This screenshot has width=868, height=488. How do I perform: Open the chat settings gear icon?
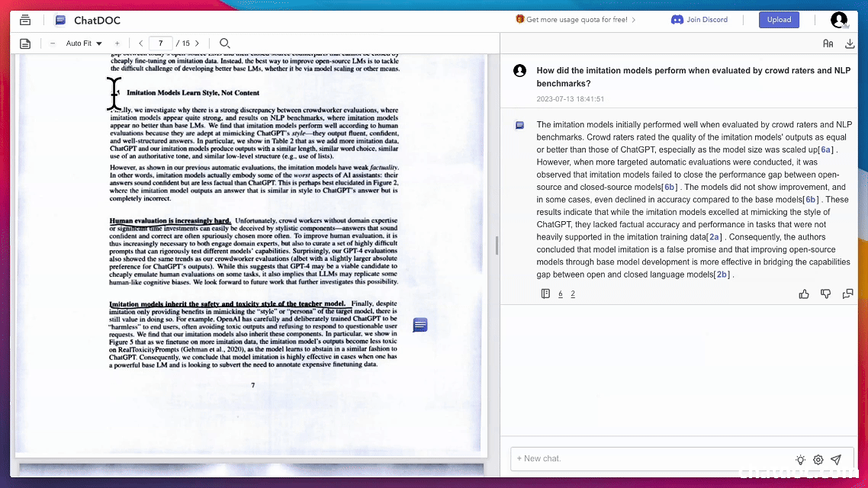tap(818, 460)
